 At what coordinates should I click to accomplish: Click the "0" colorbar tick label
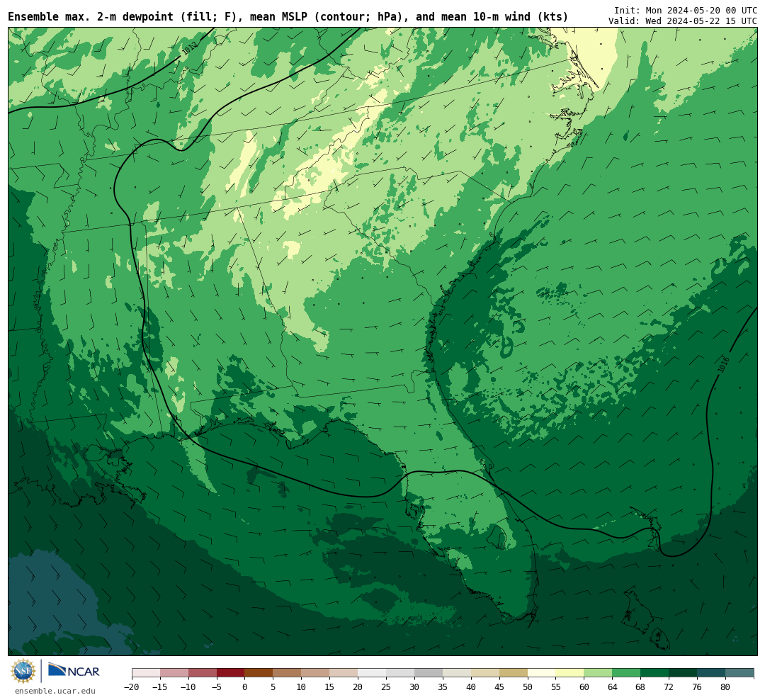(245, 687)
